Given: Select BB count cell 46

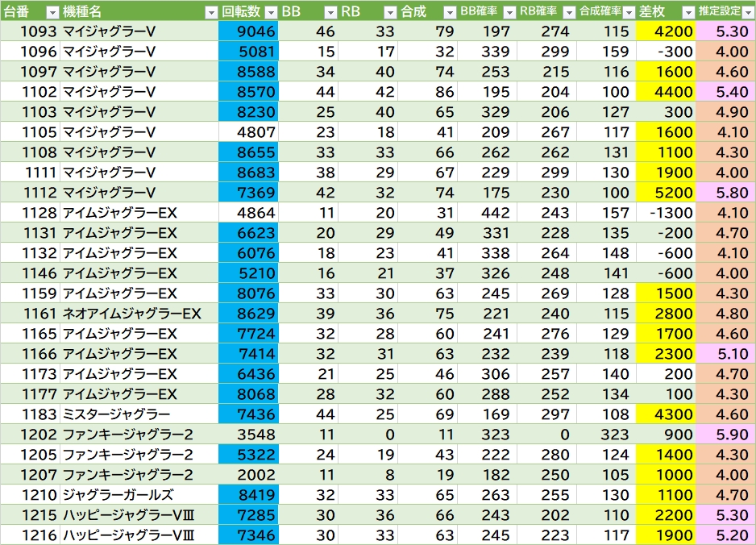Looking at the screenshot, I should 308,31.
